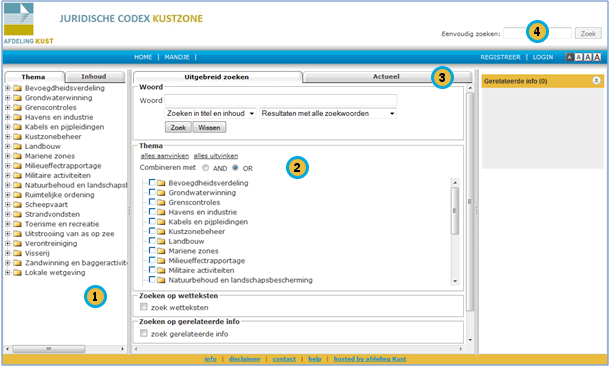Click the Strandvondsten folder icon

pos(17,214)
